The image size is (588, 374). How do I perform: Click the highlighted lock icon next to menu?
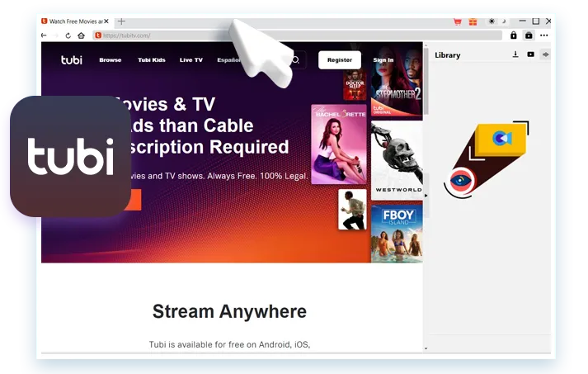click(529, 36)
